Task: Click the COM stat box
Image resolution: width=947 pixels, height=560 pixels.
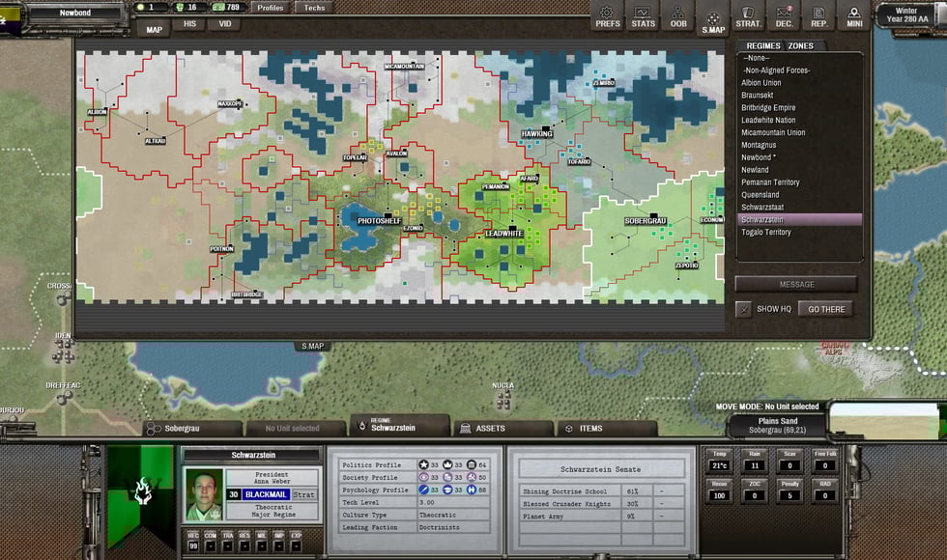Action: pyautogui.click(x=211, y=546)
